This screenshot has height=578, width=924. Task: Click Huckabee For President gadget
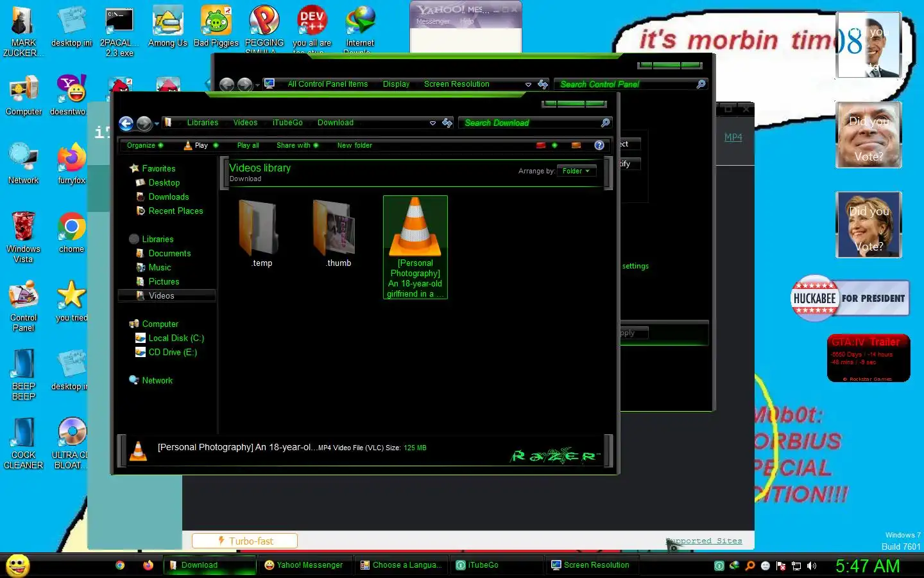click(850, 298)
